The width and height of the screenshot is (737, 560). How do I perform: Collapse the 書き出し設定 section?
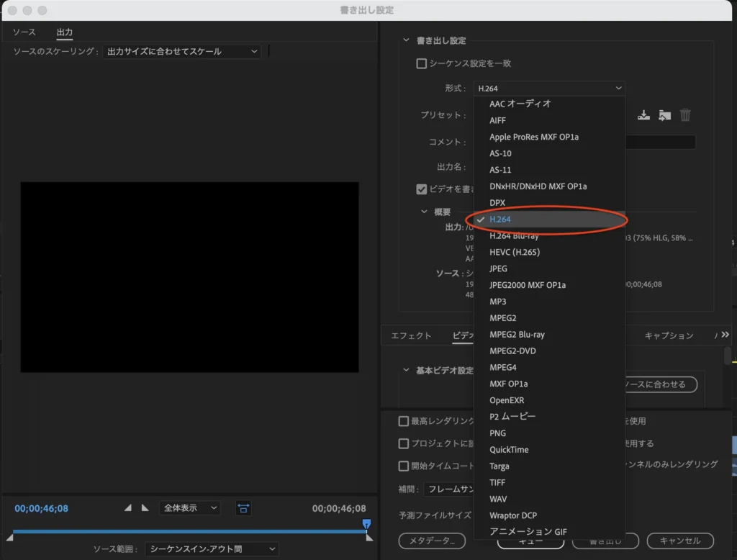(407, 41)
